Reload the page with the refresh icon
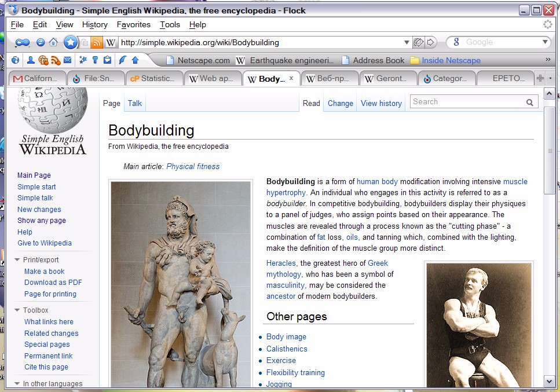560x392 pixels. (41, 42)
